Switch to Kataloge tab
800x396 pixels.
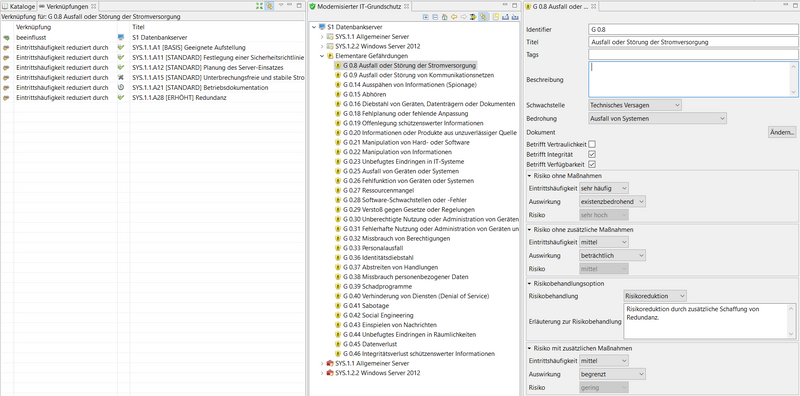(x=19, y=6)
